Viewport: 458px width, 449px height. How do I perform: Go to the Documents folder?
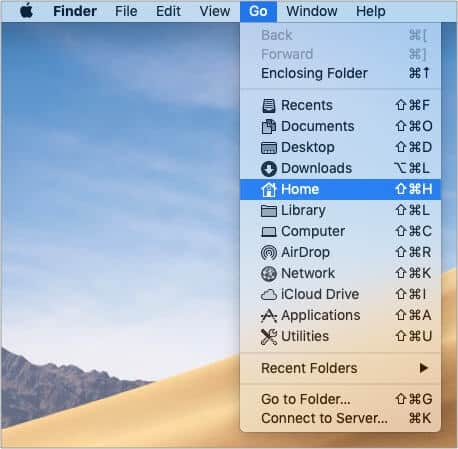[x=340, y=126]
